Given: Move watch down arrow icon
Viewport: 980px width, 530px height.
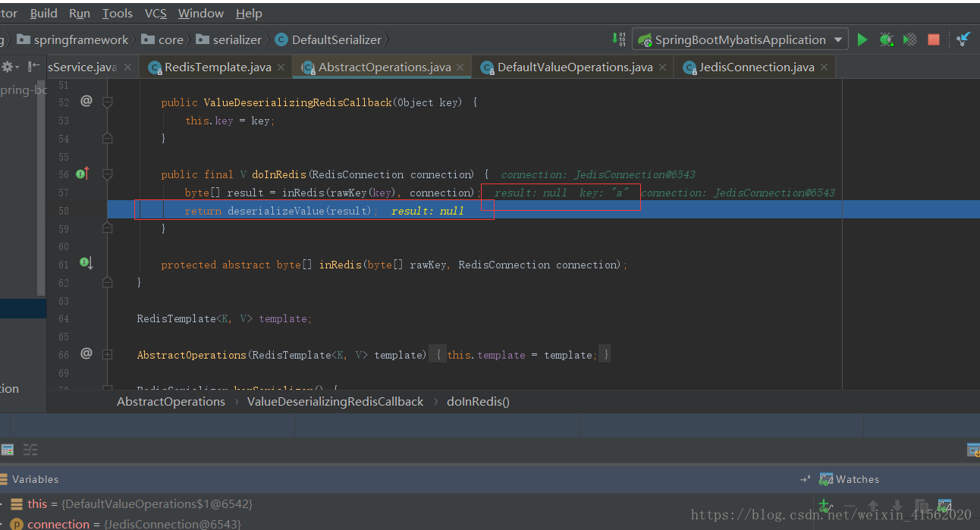Looking at the screenshot, I should click(897, 506).
